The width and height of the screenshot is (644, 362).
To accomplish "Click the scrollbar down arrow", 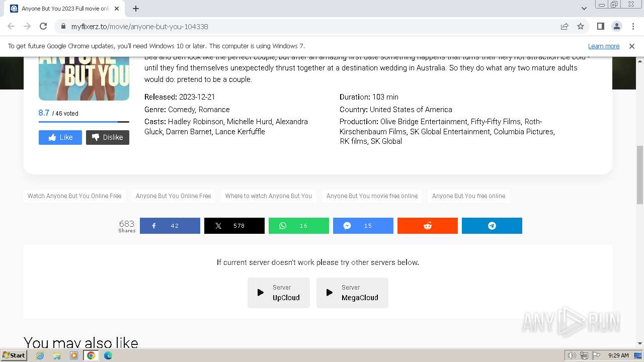I will (x=640, y=343).
